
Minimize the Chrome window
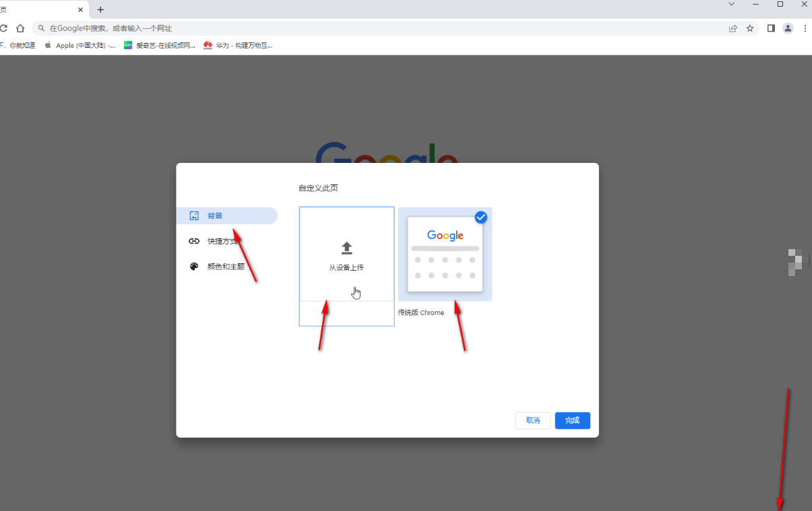click(x=756, y=4)
